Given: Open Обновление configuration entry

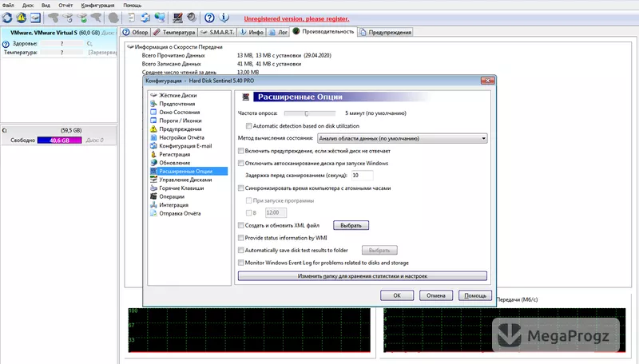Looking at the screenshot, I should click(174, 163).
